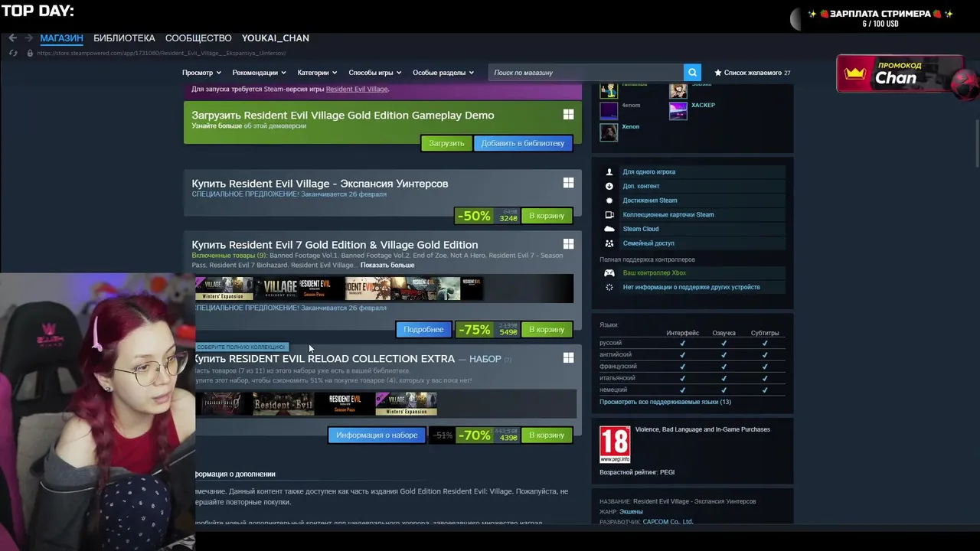Click the crown icon on promo code banner
This screenshot has width=980, height=551.
pyautogui.click(x=855, y=74)
